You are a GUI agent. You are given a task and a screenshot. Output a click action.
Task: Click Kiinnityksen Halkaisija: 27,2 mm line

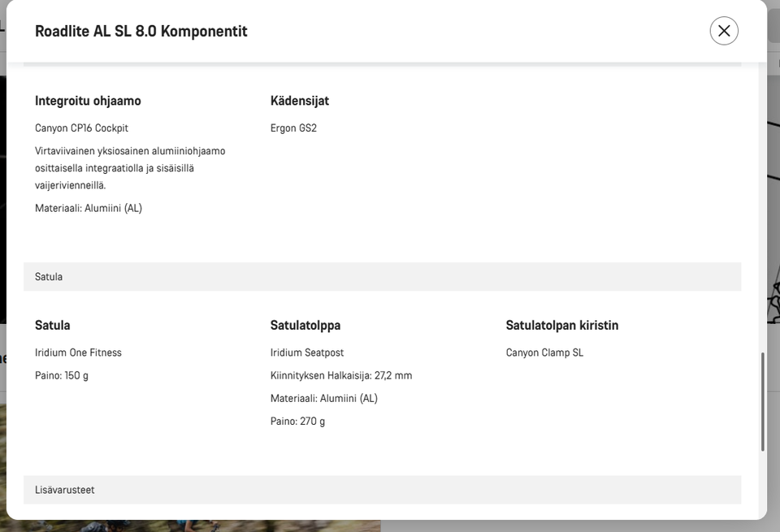[x=341, y=375]
